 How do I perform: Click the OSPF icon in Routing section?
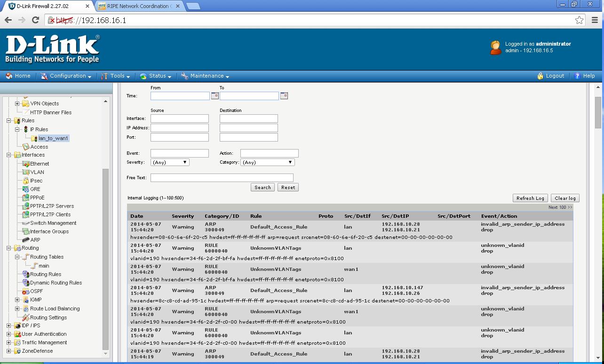point(26,292)
